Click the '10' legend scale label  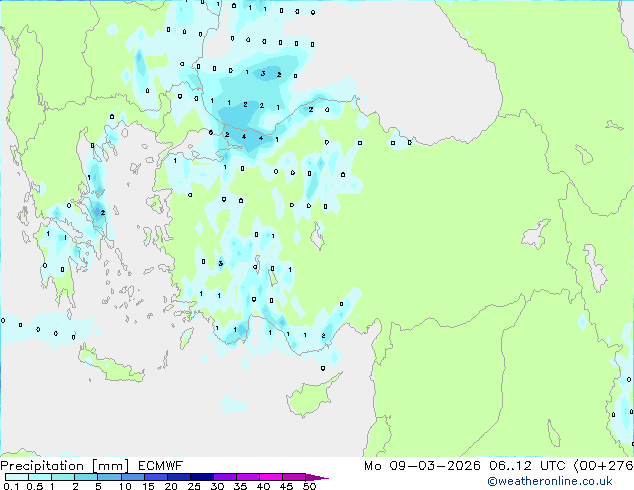click(x=125, y=486)
